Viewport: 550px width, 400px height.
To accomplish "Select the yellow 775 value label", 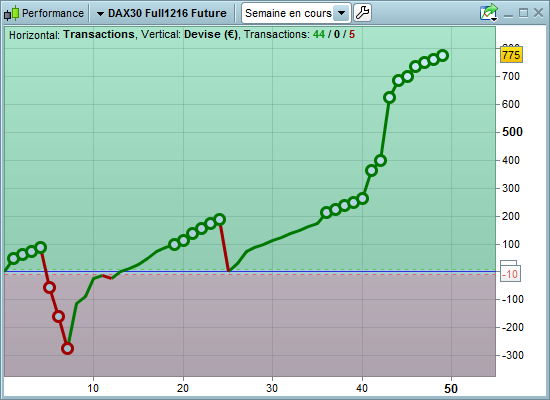I will 511,55.
